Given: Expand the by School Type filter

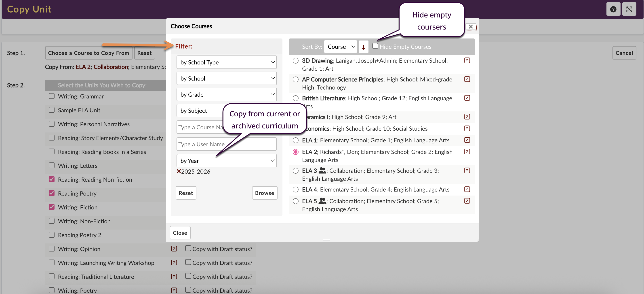Looking at the screenshot, I should coord(226,62).
